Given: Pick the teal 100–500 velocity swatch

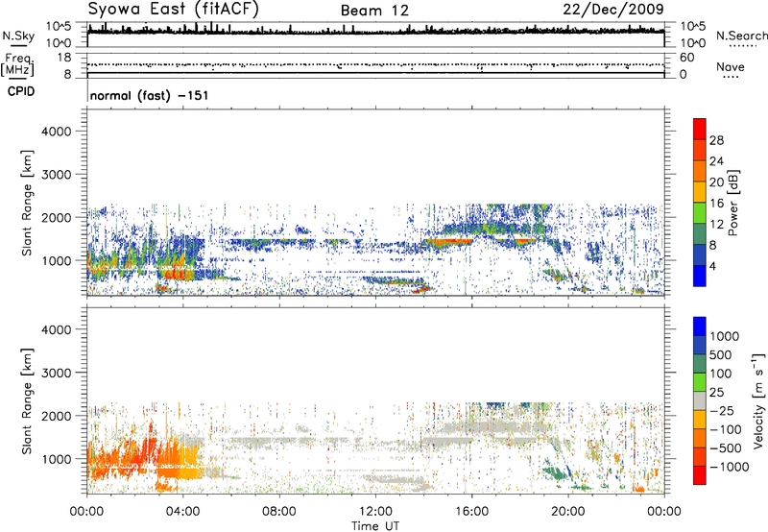Looking at the screenshot, I should pyautogui.click(x=700, y=364).
